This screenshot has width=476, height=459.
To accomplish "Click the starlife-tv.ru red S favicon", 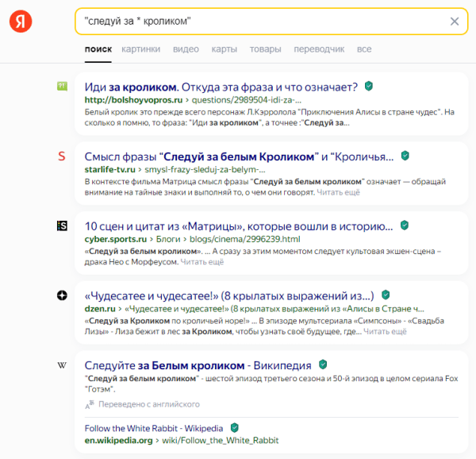I will [62, 156].
